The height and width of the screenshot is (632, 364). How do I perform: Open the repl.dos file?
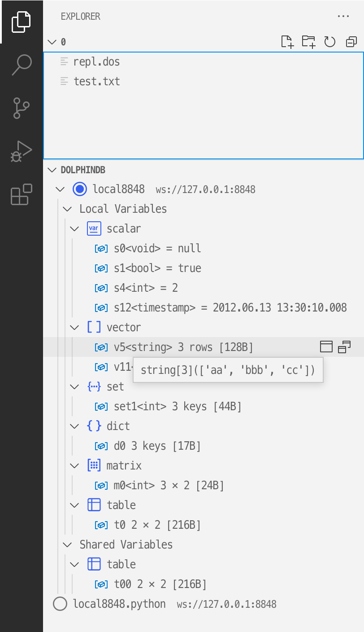coord(96,61)
